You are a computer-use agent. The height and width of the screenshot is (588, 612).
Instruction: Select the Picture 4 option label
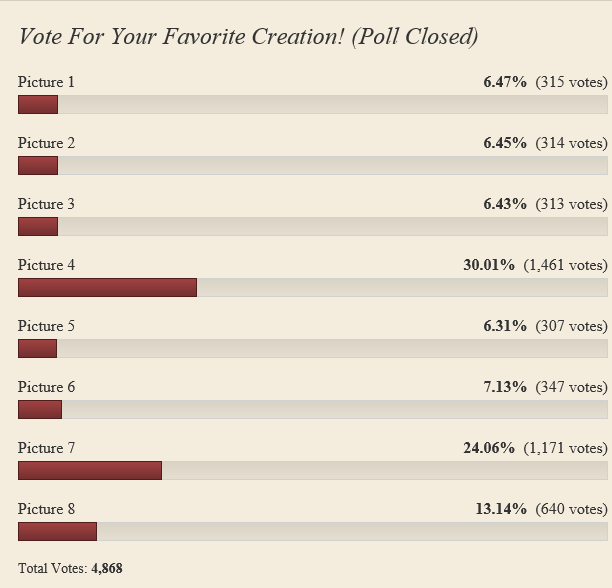46,265
